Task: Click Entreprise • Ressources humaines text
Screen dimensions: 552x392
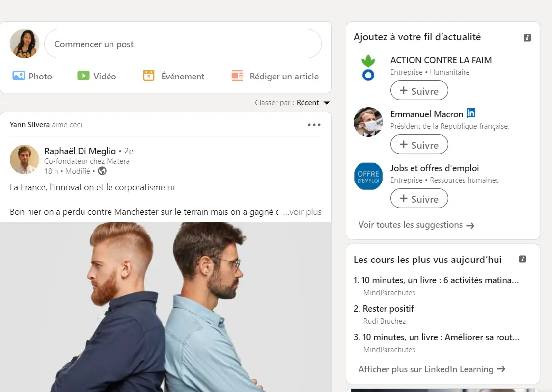Action: click(444, 180)
